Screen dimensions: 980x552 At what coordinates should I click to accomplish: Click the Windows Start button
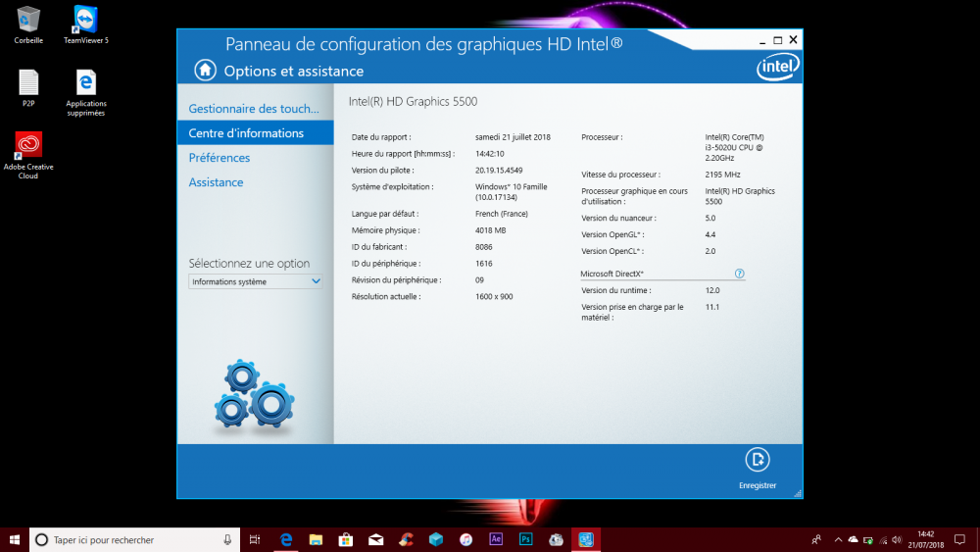15,539
